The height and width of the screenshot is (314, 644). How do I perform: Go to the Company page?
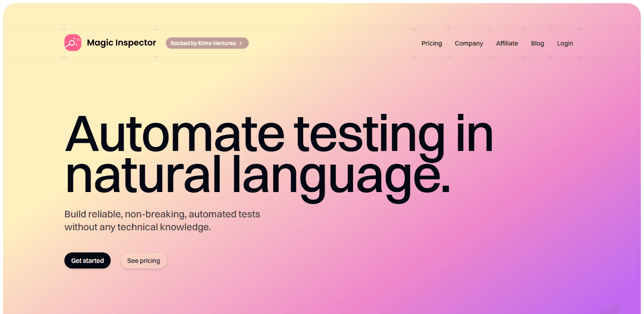(x=469, y=43)
